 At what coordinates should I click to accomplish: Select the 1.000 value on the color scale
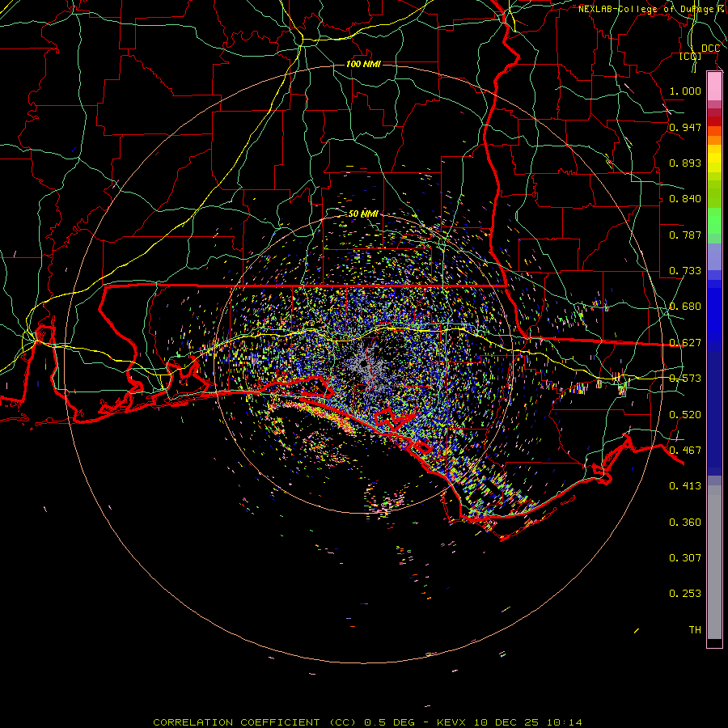(685, 91)
